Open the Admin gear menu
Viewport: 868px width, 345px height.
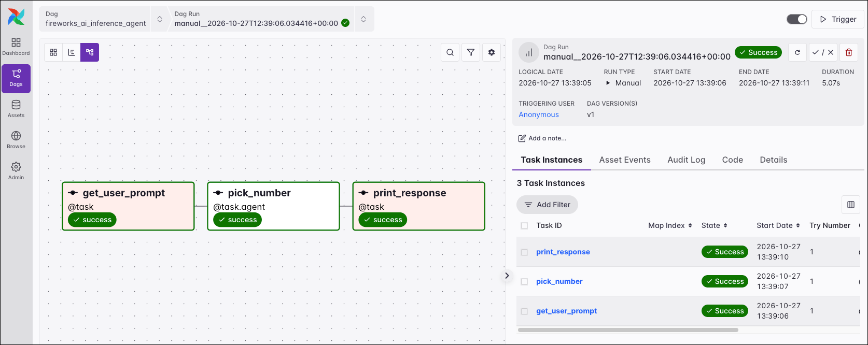click(16, 171)
